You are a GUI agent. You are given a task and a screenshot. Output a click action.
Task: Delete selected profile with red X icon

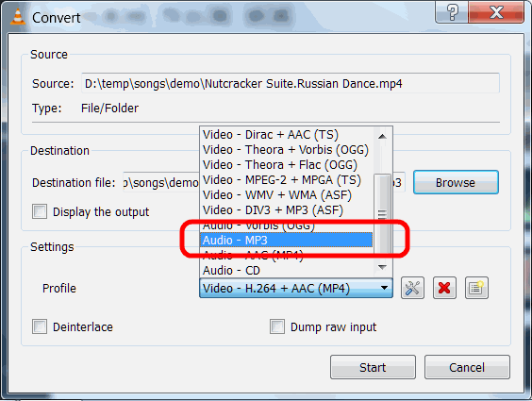coord(444,288)
